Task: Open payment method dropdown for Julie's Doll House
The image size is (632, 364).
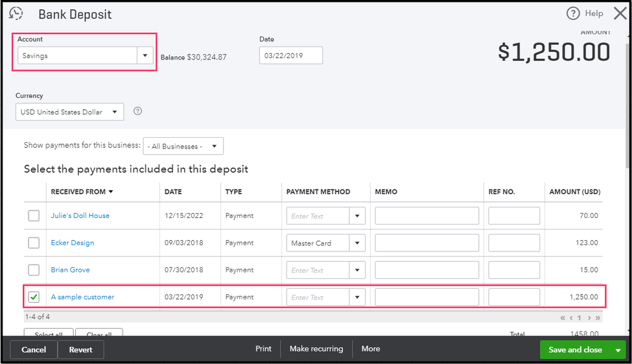Action: pyautogui.click(x=357, y=216)
